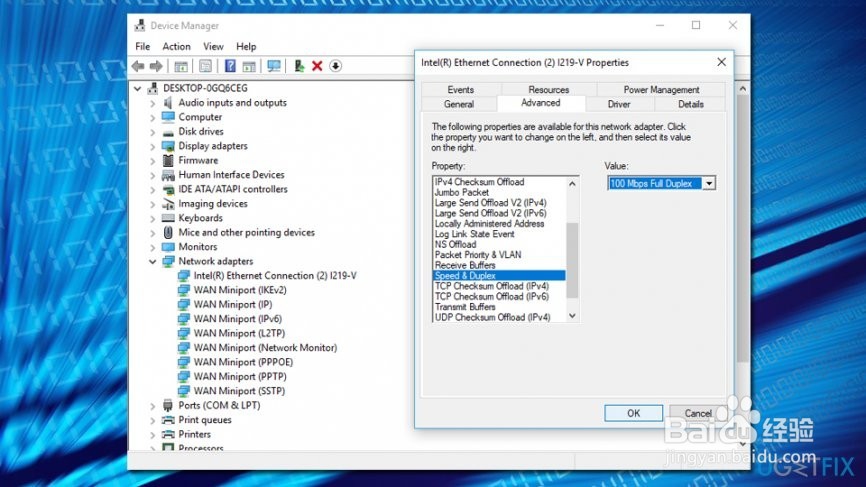This screenshot has width=866, height=487.
Task: Switch to the Resources tab
Action: pos(548,89)
